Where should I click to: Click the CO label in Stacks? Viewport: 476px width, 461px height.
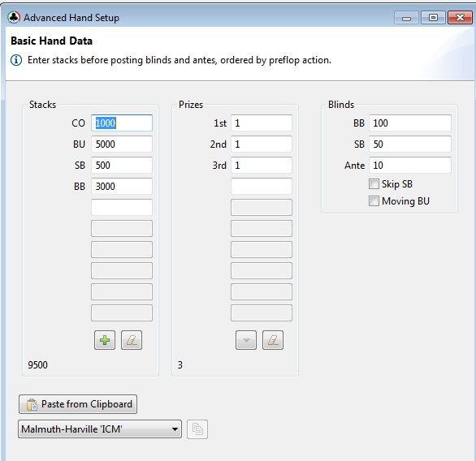[x=78, y=123]
